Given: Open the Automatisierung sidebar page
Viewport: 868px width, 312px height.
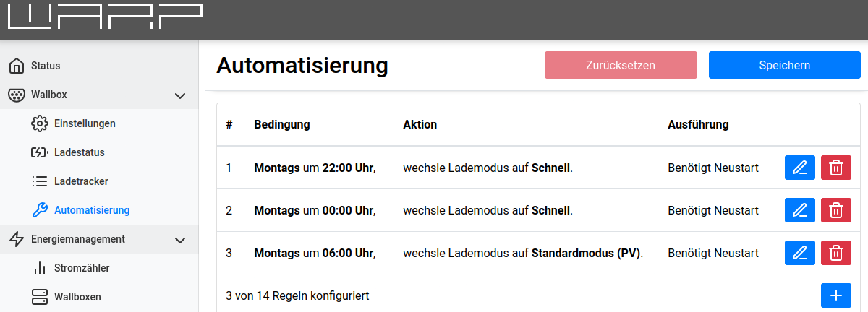Looking at the screenshot, I should click(x=92, y=210).
